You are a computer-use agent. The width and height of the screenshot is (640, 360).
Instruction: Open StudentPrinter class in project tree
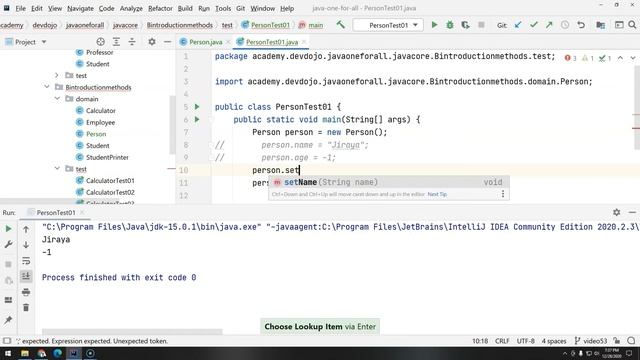tap(107, 157)
